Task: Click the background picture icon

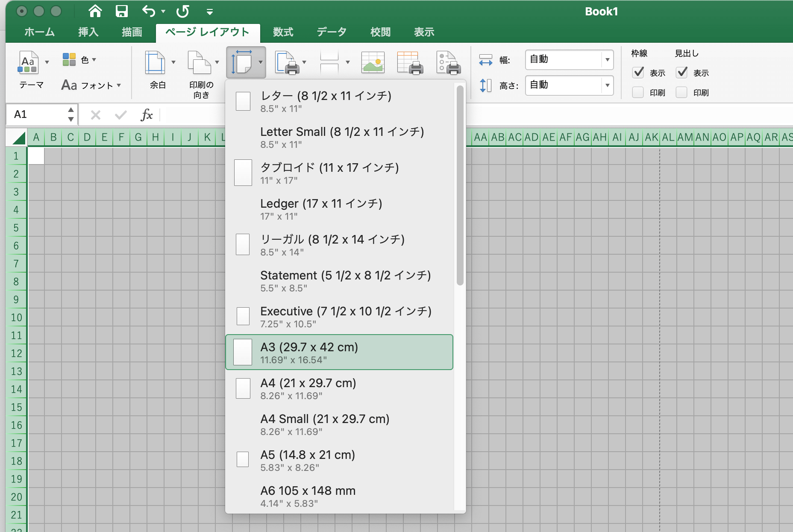Action: coord(373,63)
